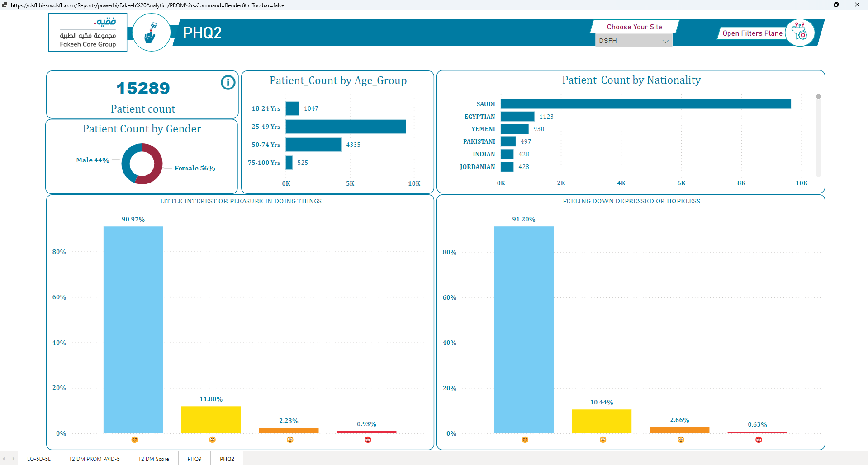Click the info icon on Patient count card

[x=228, y=83]
